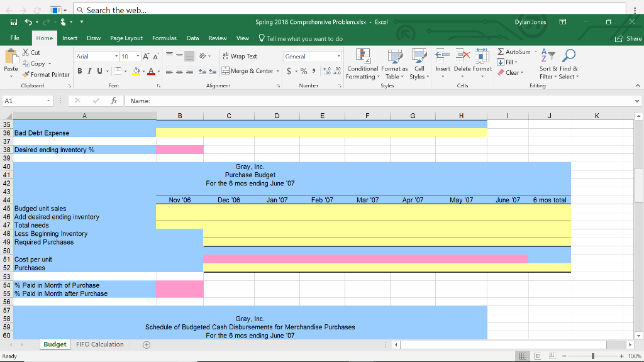
Task: Align text left in the cell
Action: coord(169,72)
